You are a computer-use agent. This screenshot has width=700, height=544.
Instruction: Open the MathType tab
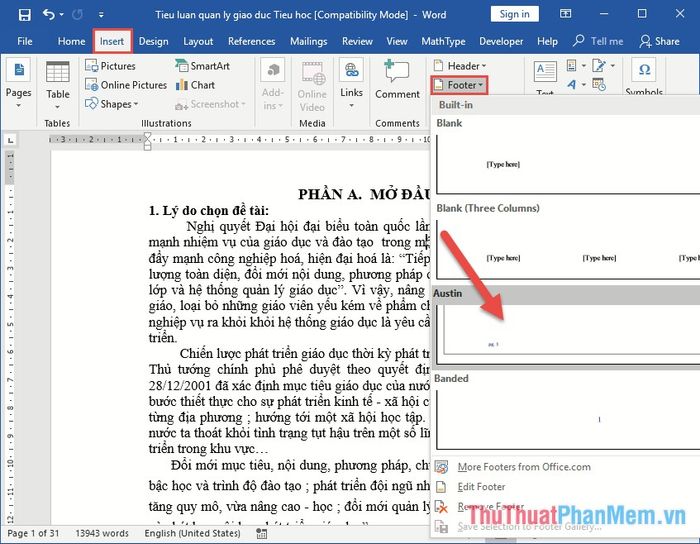pyautogui.click(x=443, y=42)
